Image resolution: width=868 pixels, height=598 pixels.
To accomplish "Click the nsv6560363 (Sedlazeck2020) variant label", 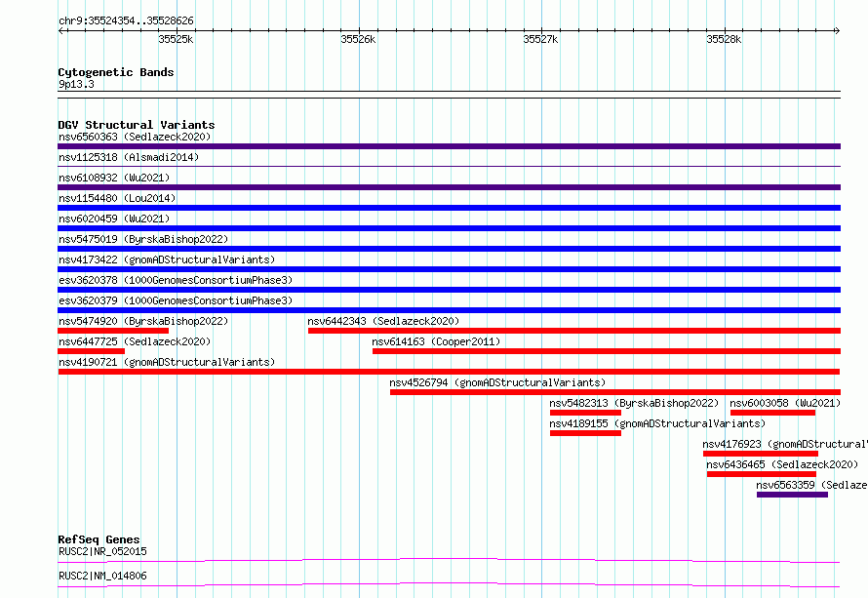I will tap(135, 137).
